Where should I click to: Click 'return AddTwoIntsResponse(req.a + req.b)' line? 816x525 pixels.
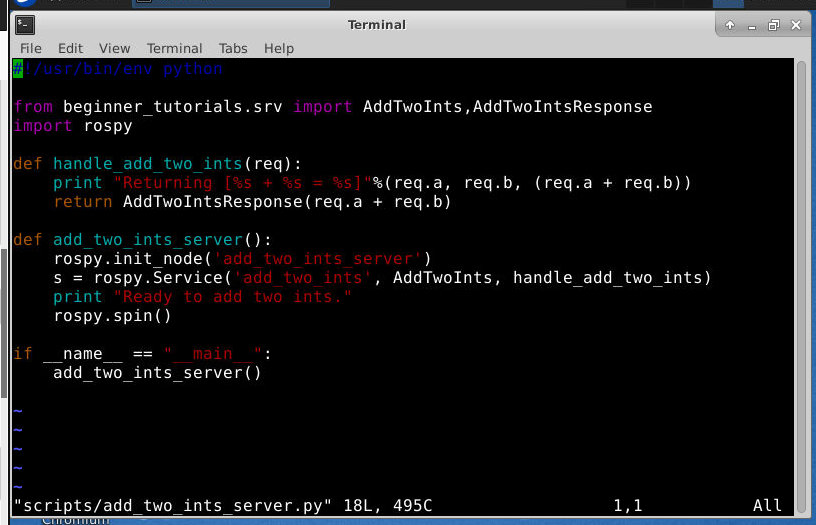252,202
